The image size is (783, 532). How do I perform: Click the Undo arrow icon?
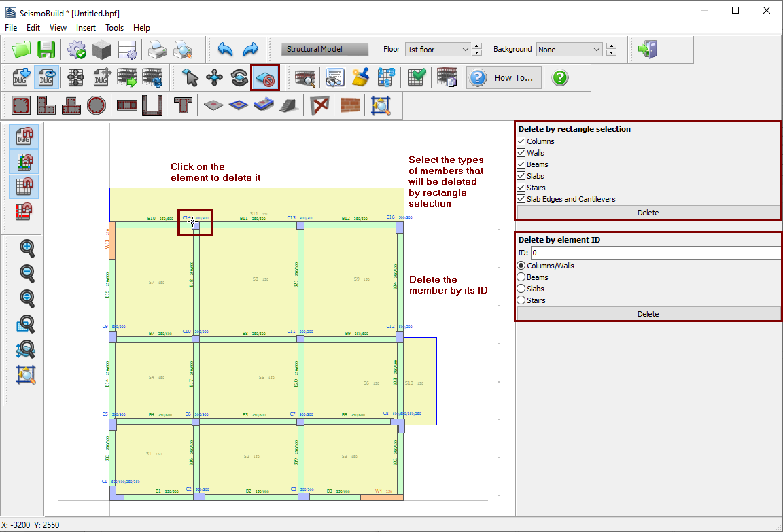tap(225, 50)
